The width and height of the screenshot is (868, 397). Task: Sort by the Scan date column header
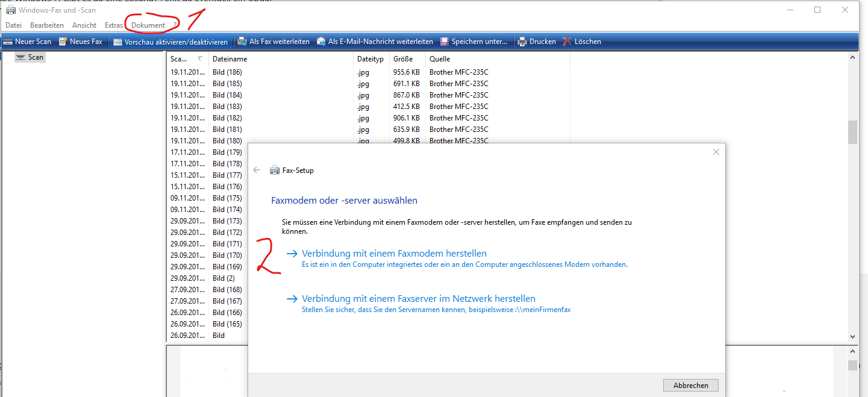tap(187, 59)
